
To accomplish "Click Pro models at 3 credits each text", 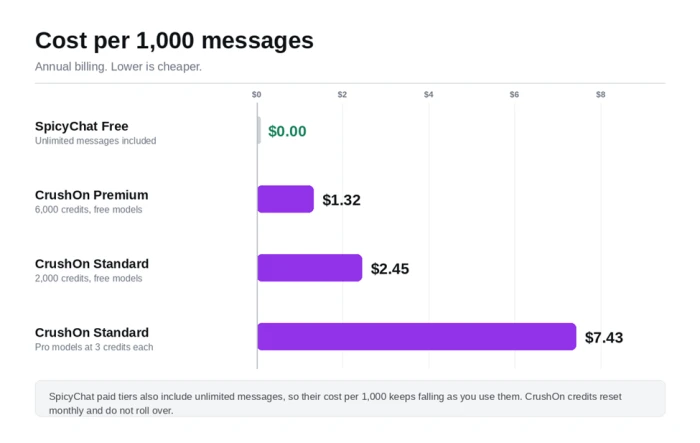I will pyautogui.click(x=94, y=347).
